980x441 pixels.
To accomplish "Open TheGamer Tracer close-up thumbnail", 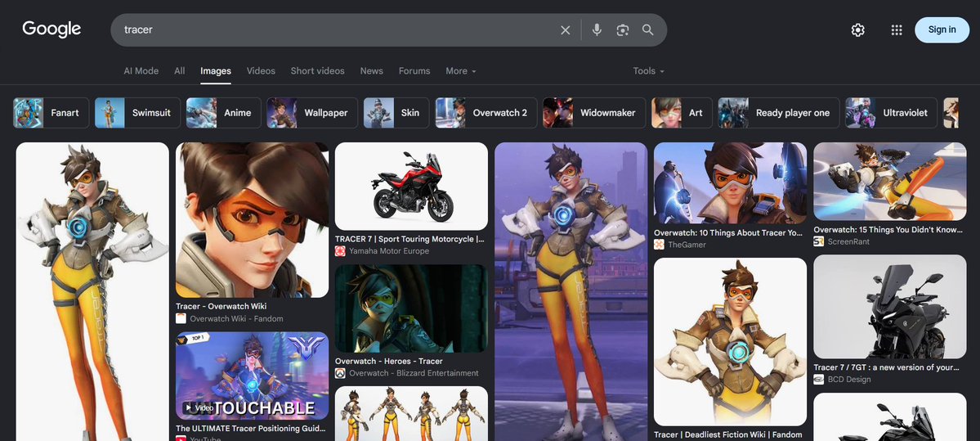I will [x=730, y=183].
